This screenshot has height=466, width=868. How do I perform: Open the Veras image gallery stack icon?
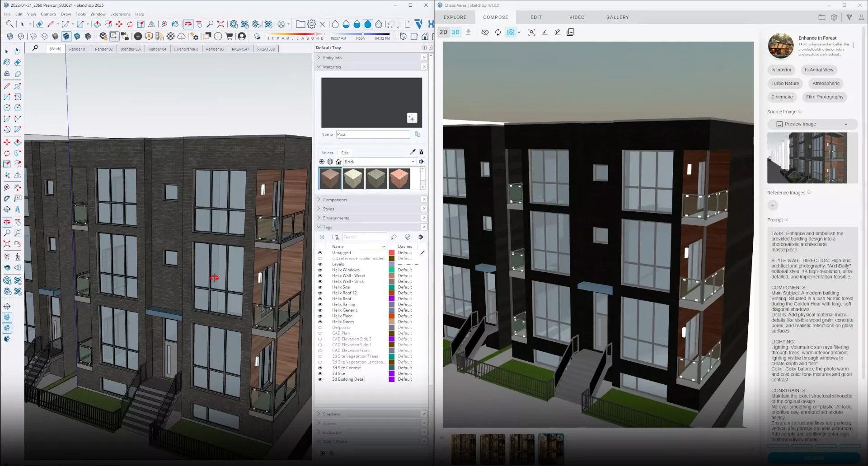[x=571, y=33]
